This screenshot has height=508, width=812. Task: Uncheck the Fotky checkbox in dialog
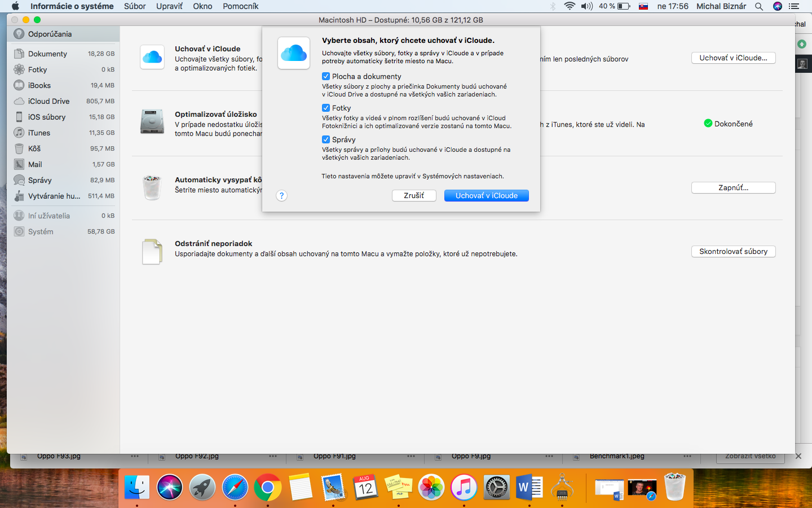(326, 108)
